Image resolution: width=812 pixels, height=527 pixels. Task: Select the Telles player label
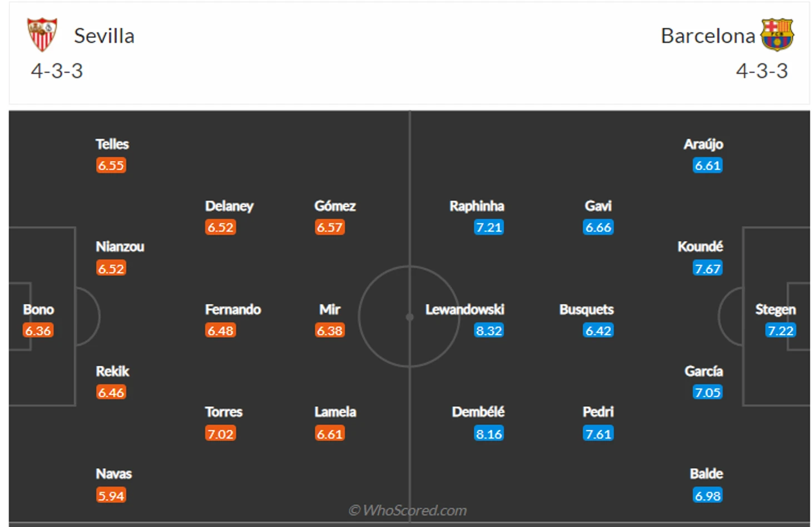coord(112,145)
